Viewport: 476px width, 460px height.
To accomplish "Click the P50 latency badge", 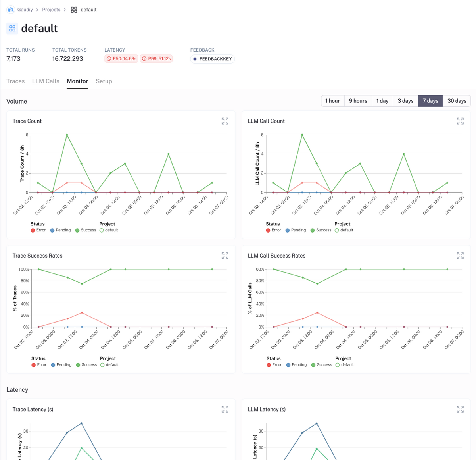I will pyautogui.click(x=121, y=59).
